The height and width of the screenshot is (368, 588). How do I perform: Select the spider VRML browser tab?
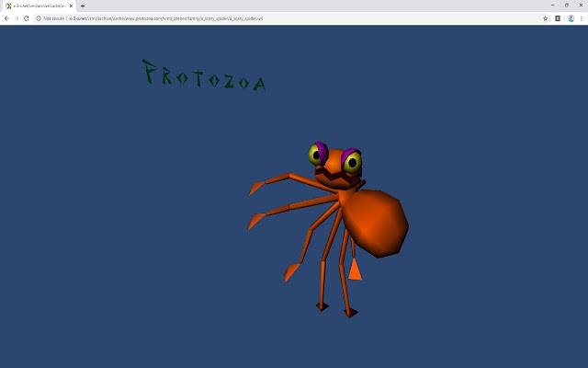pos(39,6)
